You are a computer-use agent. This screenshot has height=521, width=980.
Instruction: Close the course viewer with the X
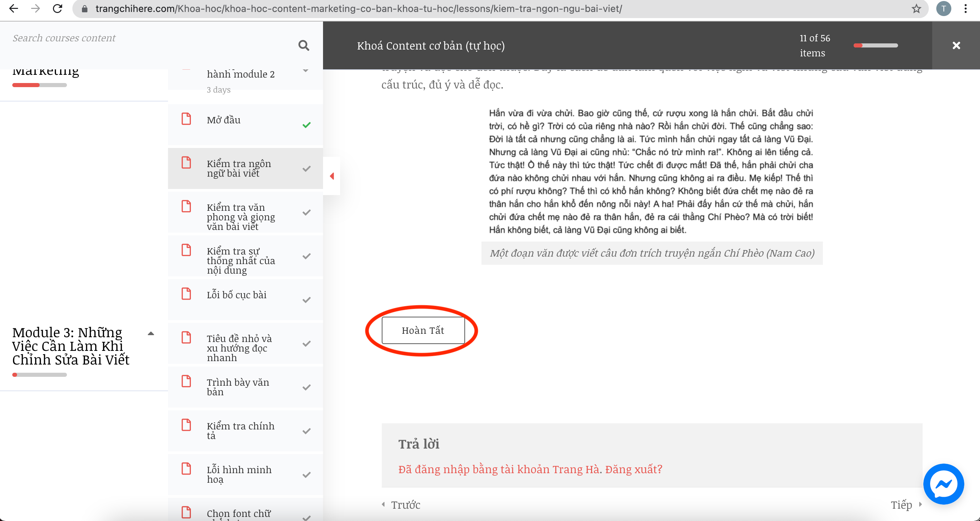(x=956, y=45)
